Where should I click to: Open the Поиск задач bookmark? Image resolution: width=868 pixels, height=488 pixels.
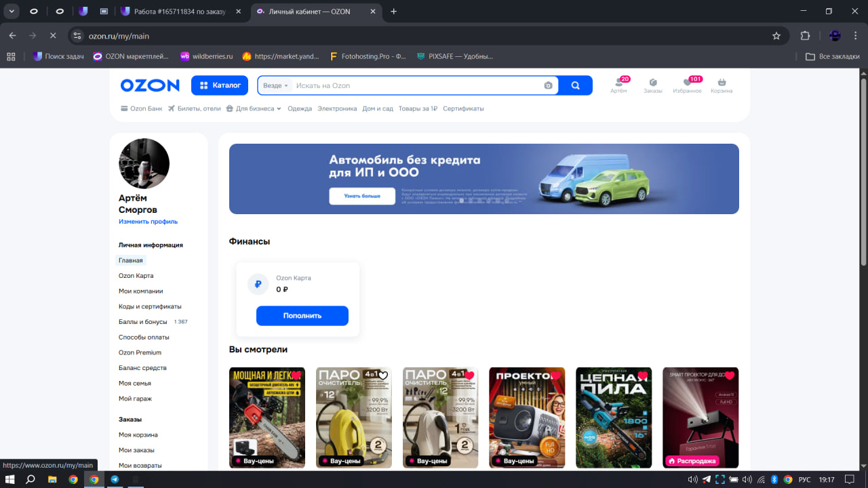point(58,56)
